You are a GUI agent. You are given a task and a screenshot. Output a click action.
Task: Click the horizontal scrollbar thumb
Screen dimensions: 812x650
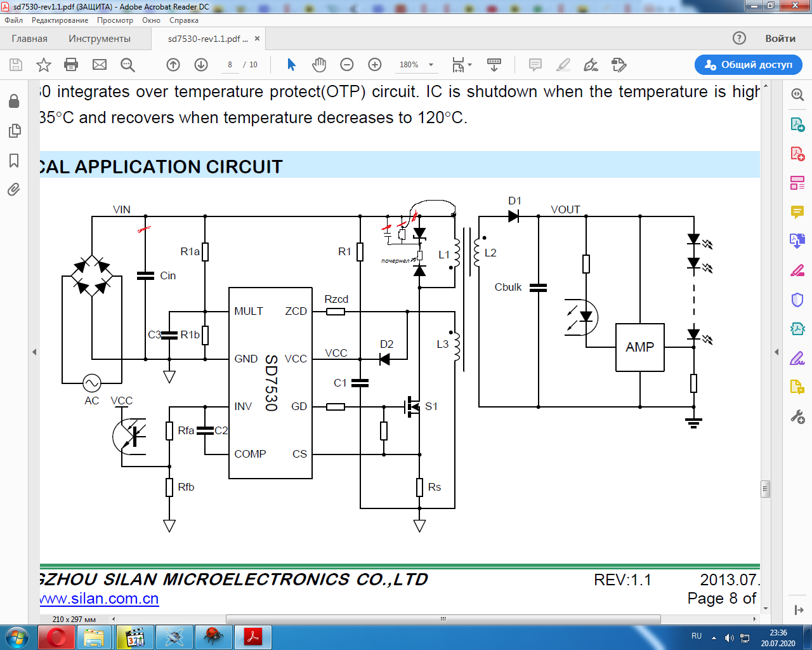[x=443, y=619]
